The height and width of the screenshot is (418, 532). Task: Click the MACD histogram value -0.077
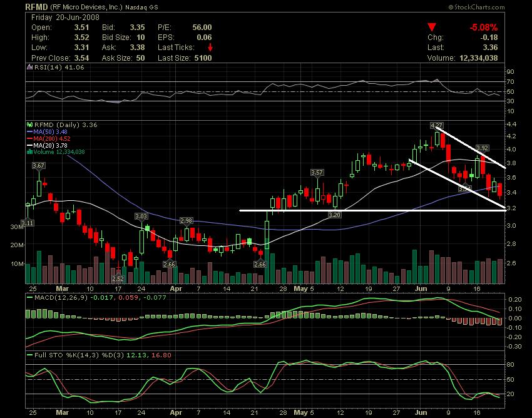(x=155, y=297)
